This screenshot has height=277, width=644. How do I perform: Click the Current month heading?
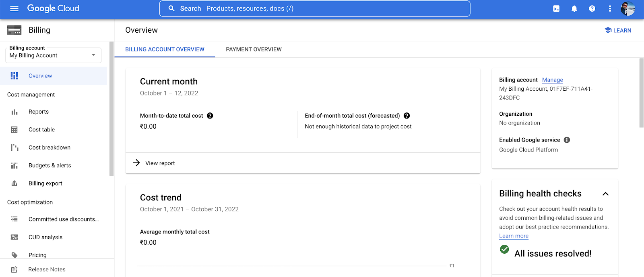(x=169, y=81)
